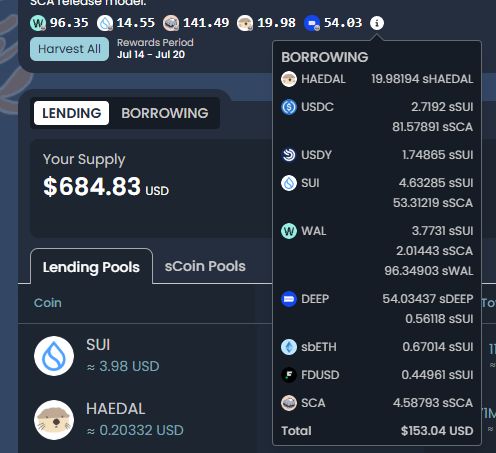
Task: Click the SUI reward token icon beside 14.55
Action: 105,23
